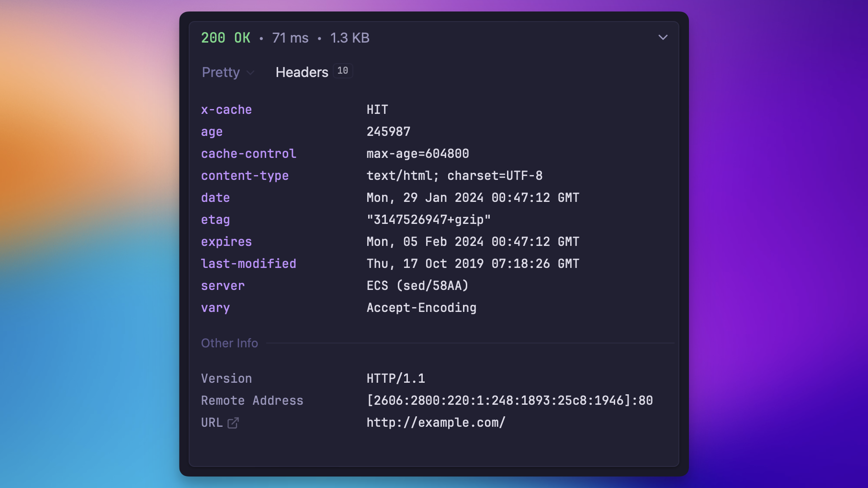
Task: Click the cache-control value max-age=604800
Action: point(417,154)
